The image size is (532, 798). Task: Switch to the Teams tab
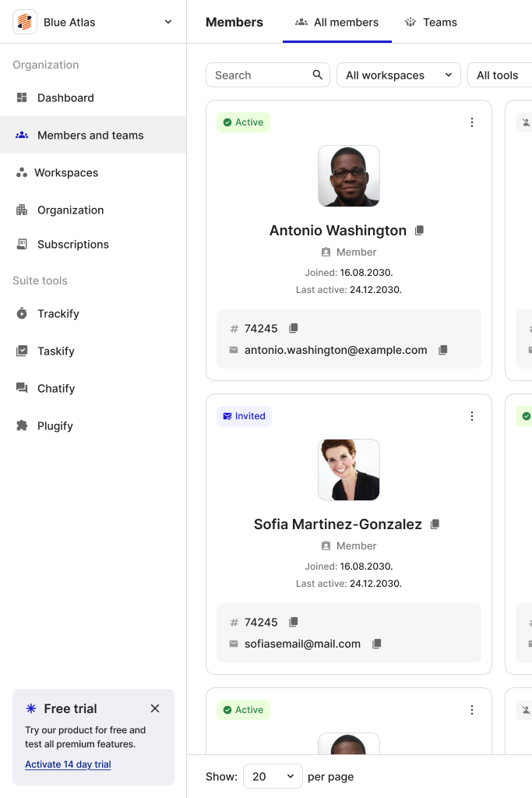(x=431, y=22)
